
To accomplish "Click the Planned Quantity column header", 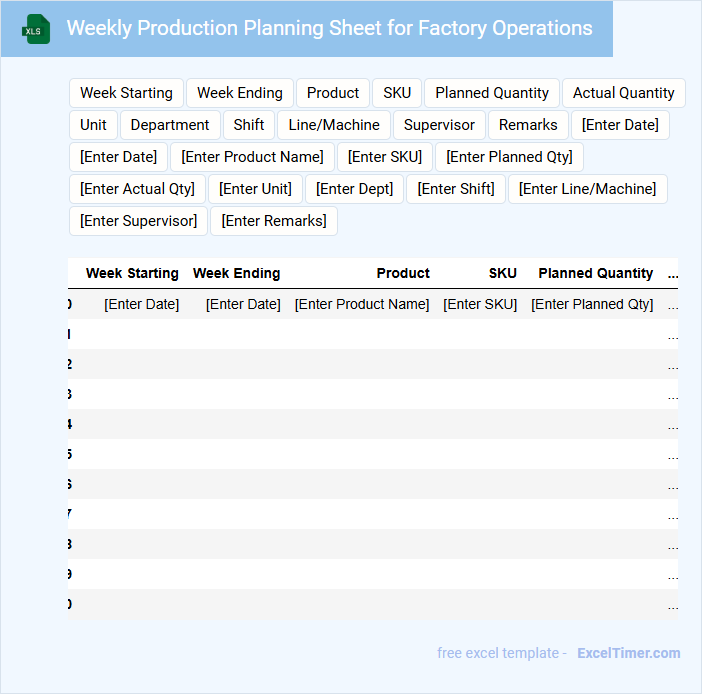I will [x=595, y=273].
